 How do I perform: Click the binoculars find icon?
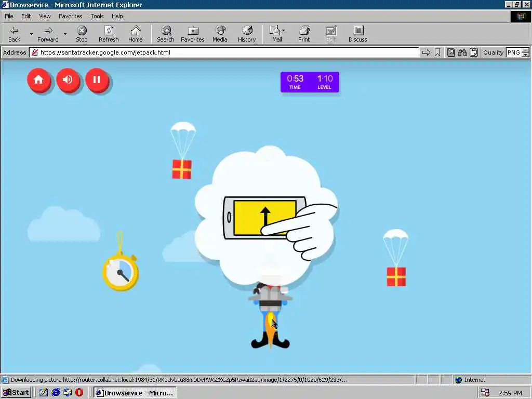(462, 52)
